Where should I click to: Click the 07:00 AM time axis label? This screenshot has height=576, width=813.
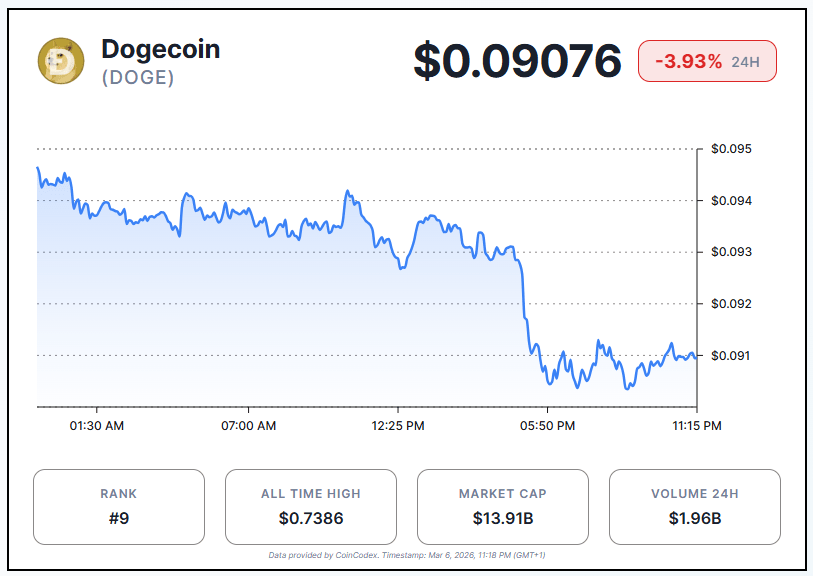click(248, 426)
